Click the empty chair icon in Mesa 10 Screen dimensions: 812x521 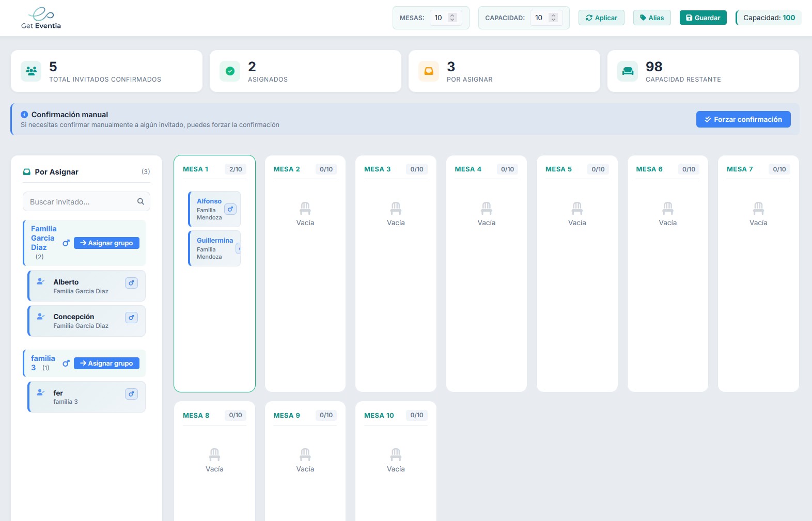tap(396, 454)
